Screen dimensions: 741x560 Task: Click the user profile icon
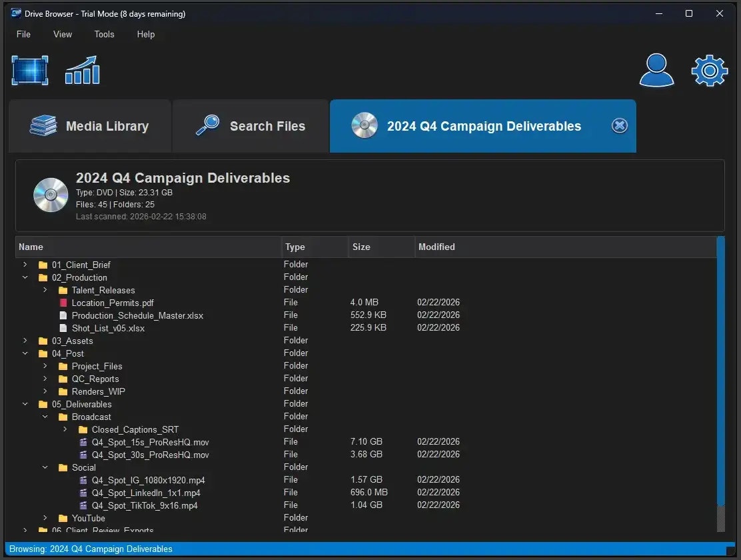coord(656,70)
